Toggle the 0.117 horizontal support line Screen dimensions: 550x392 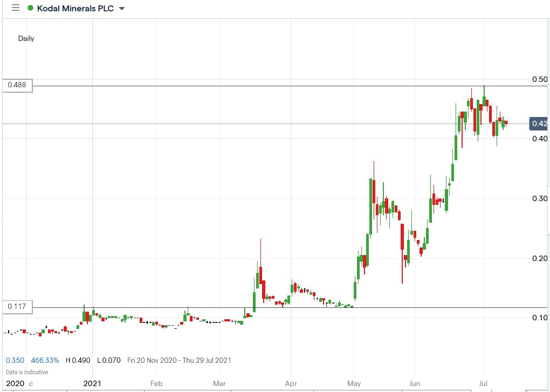coord(270,307)
